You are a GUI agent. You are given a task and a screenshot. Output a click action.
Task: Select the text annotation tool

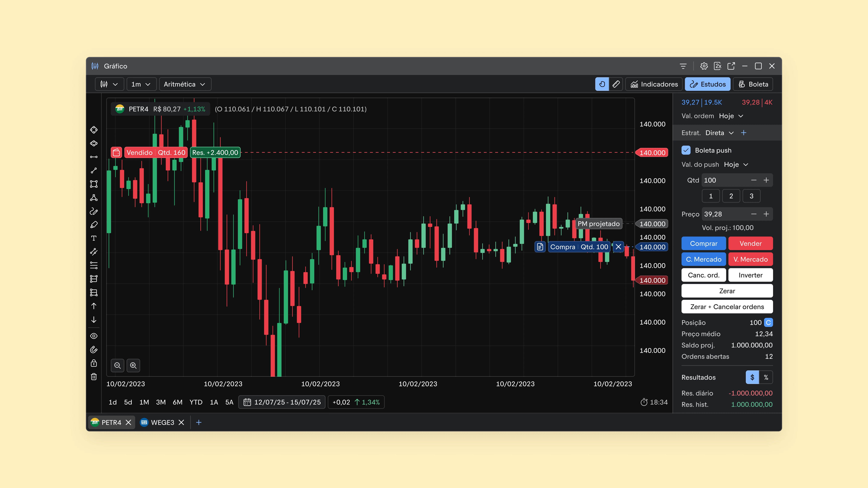[94, 238]
